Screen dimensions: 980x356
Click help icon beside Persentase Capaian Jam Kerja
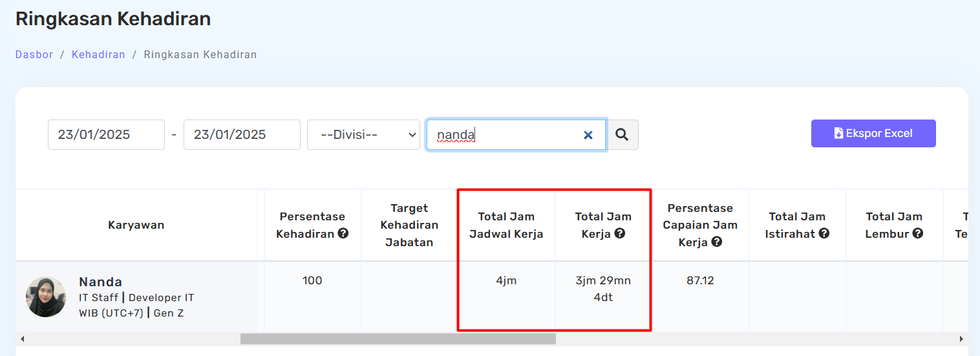[717, 242]
